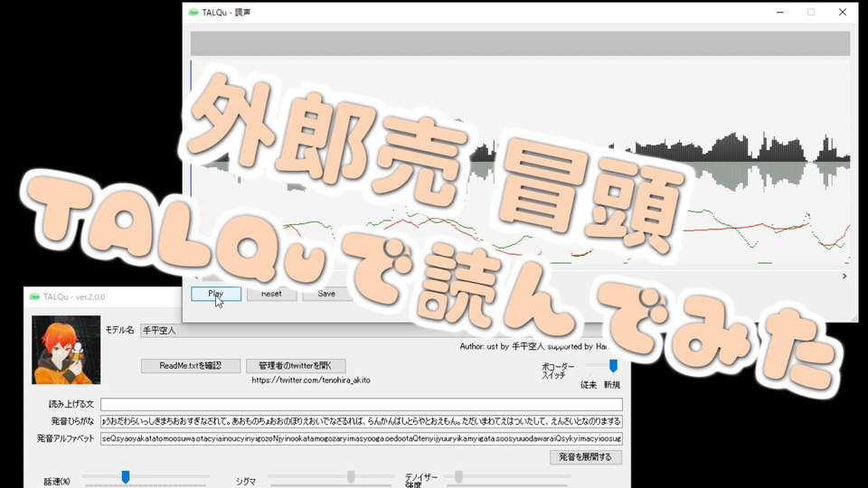Click the Author credit text line
Image resolution: width=868 pixels, height=488 pixels.
[x=533, y=346]
